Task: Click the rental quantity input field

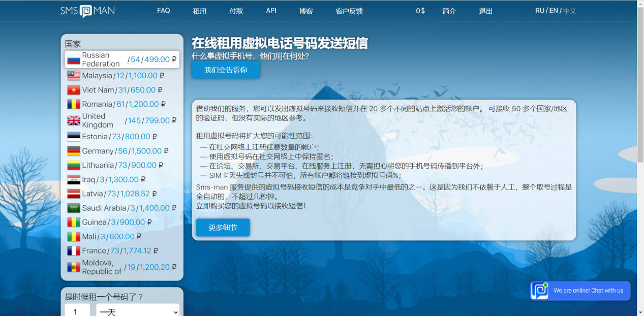Action: (77, 311)
